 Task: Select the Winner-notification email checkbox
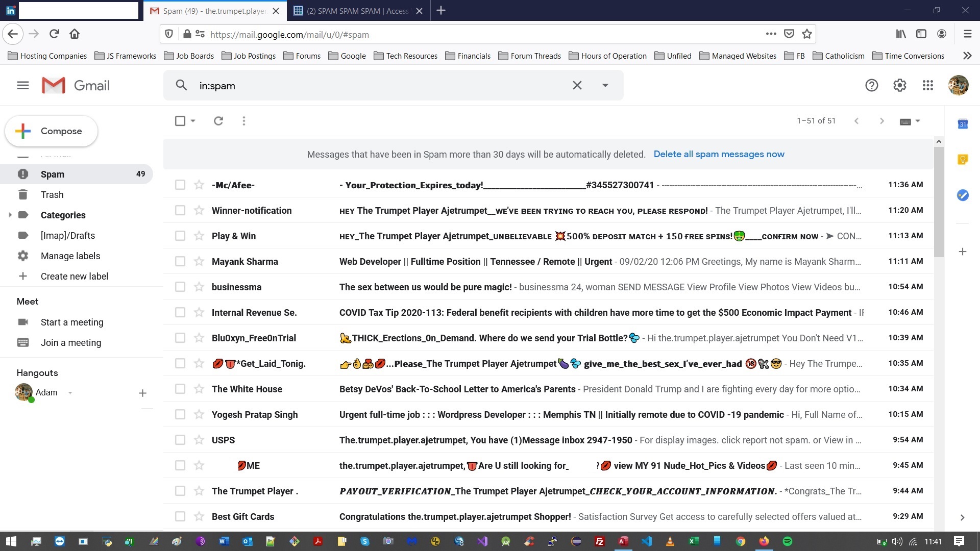(180, 210)
